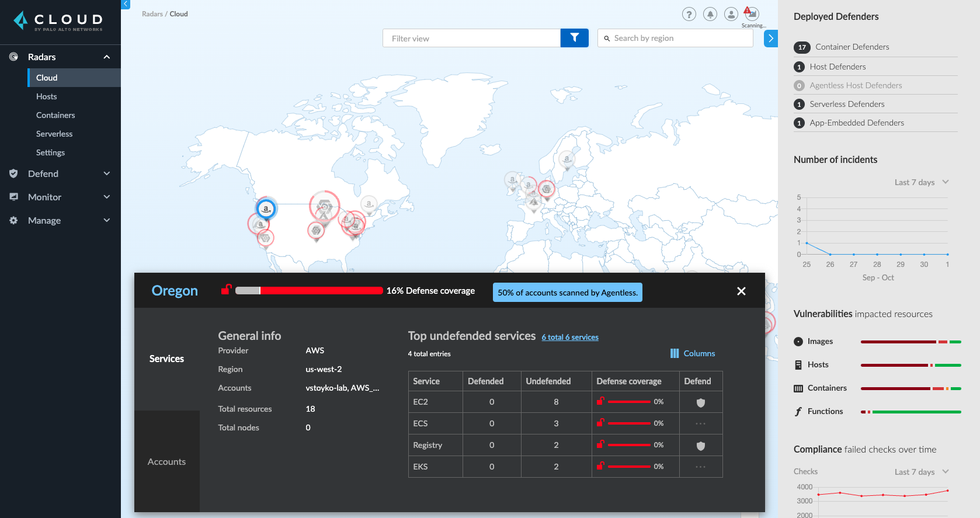Click the Images vulnerability severity bar
Screen dimensions: 980x518
(x=911, y=342)
